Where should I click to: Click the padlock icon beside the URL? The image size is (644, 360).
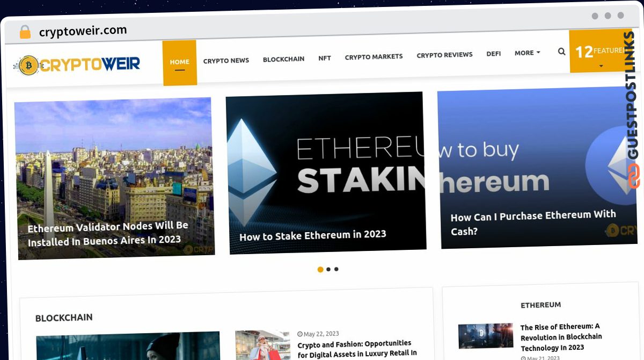[25, 32]
